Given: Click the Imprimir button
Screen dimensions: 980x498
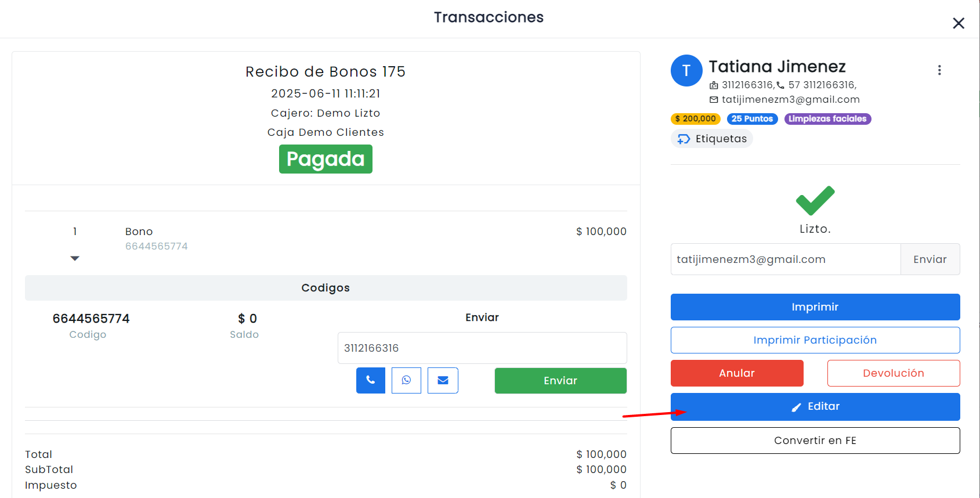Looking at the screenshot, I should (815, 307).
